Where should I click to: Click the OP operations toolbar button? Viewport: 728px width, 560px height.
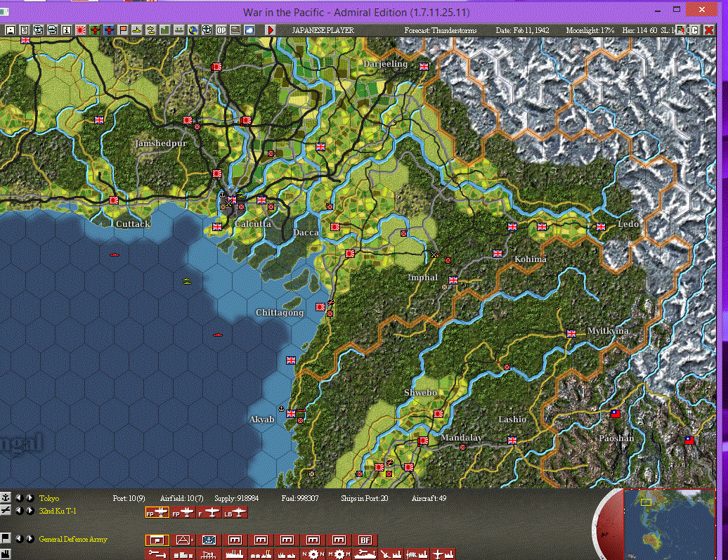(x=221, y=30)
